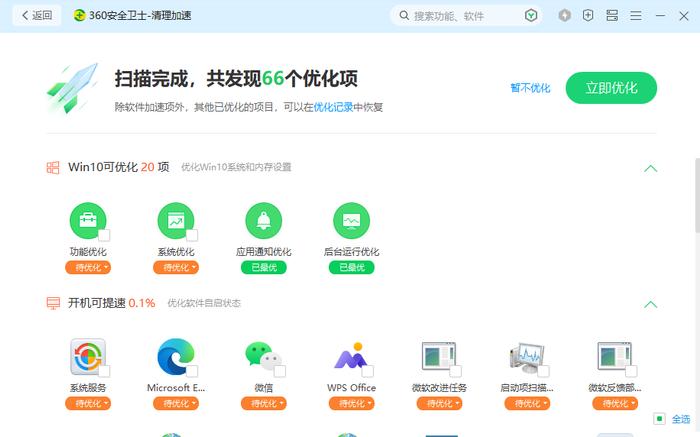Tick the WPS Office checkbox
Screen dimensions: 700x437
pos(368,371)
